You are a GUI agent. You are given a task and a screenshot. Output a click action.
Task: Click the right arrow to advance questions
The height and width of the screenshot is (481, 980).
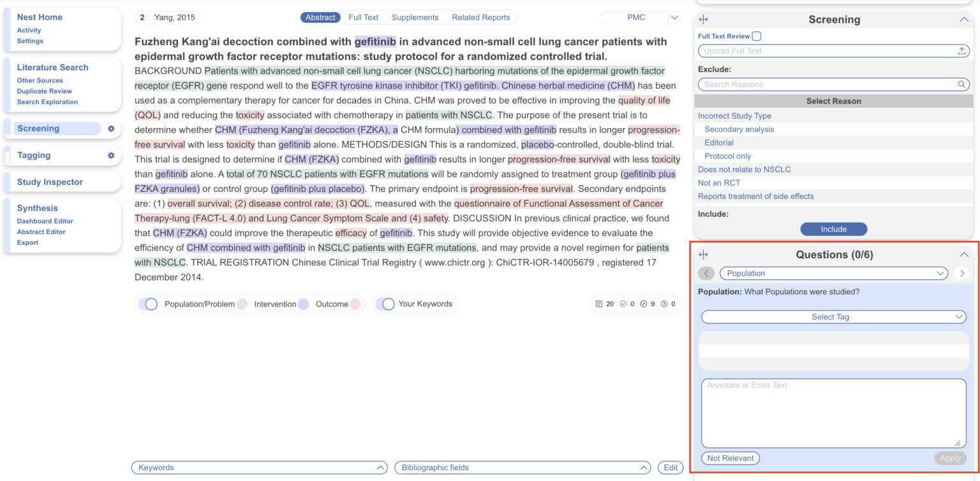[962, 273]
